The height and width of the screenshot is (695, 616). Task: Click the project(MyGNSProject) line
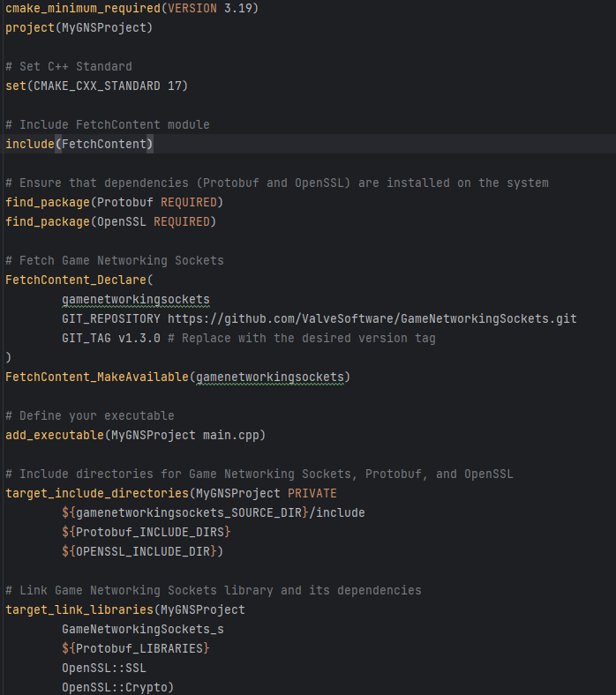[x=79, y=27]
